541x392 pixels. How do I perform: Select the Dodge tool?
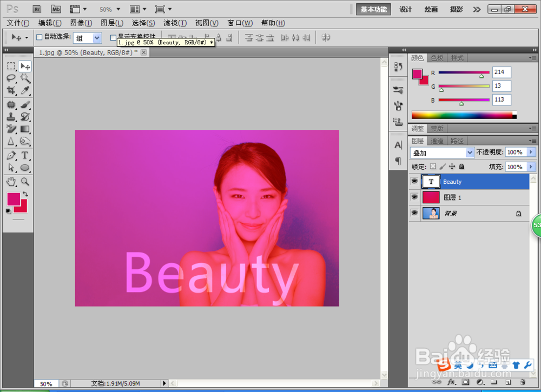click(25, 141)
